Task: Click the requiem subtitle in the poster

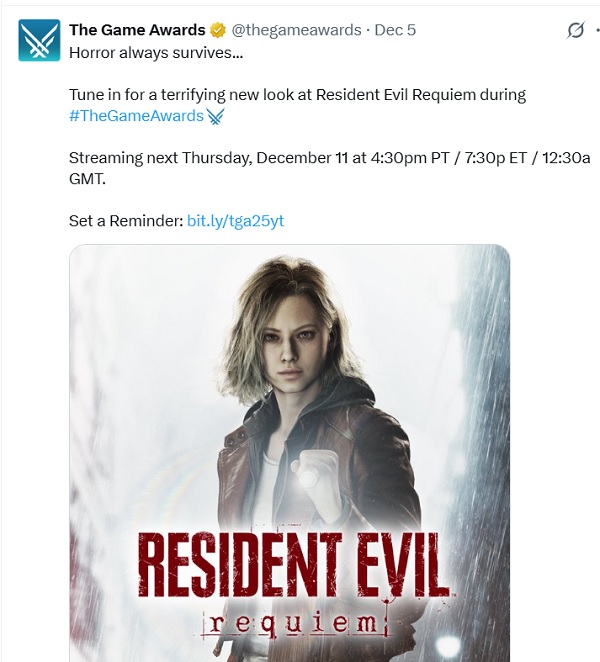Action: pos(294,624)
